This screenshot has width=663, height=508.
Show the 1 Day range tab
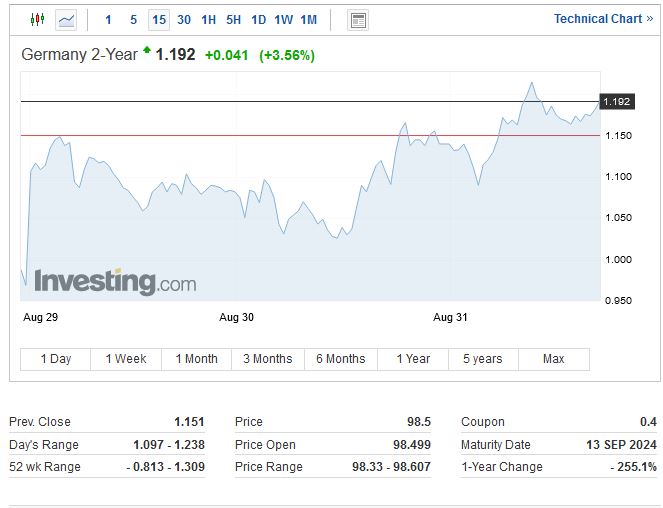pos(55,359)
